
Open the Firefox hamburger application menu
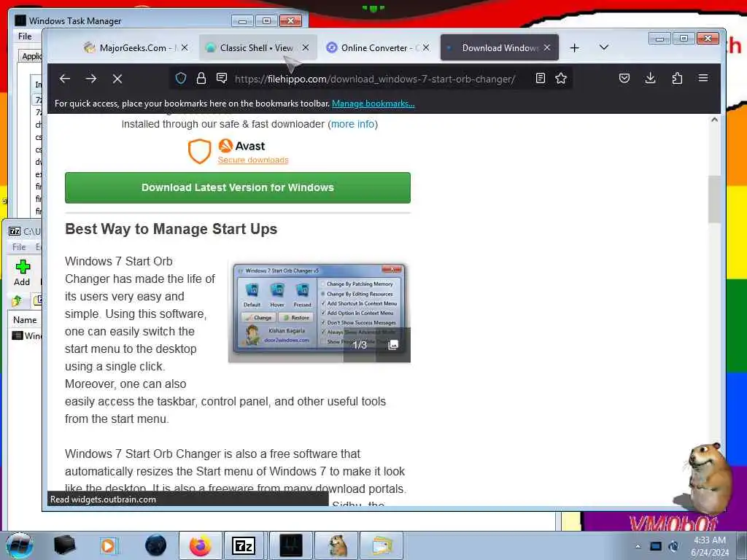[x=703, y=77]
